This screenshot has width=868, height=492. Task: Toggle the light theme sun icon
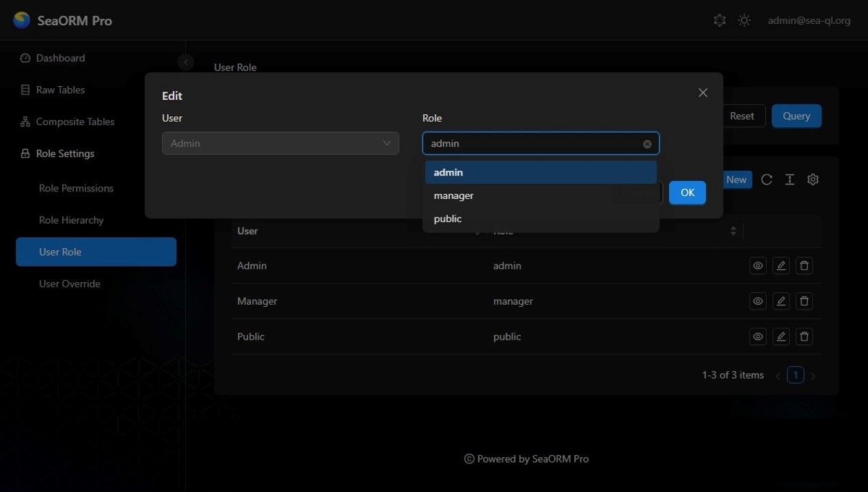coord(744,20)
